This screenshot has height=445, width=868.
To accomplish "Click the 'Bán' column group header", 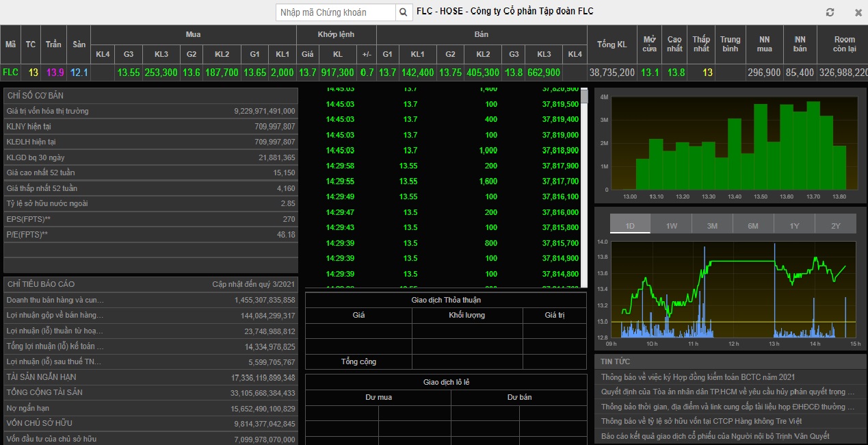I will 482,34.
